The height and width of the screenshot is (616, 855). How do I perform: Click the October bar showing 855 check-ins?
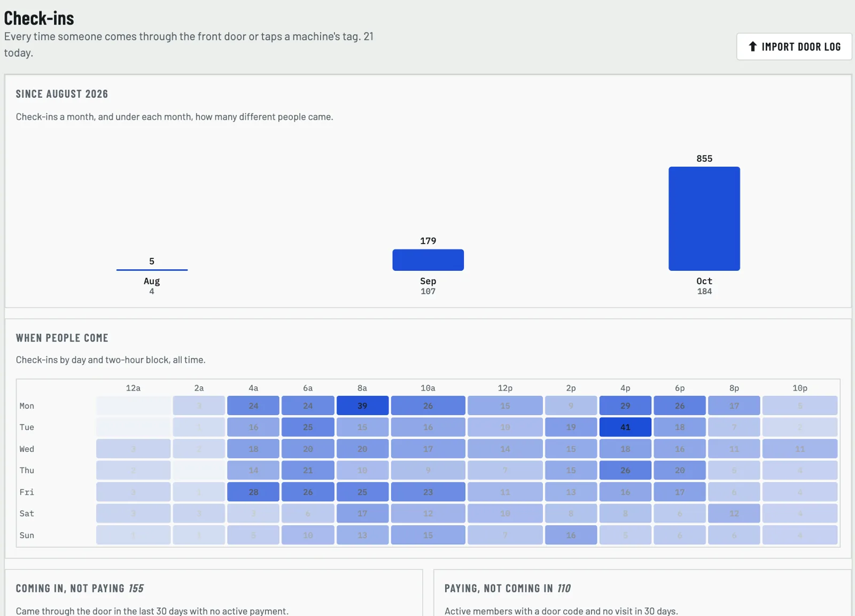coord(704,219)
